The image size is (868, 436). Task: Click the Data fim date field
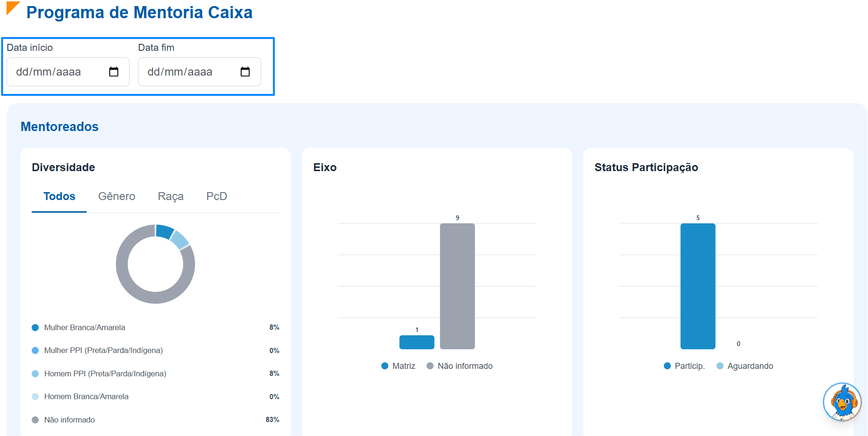(x=200, y=72)
